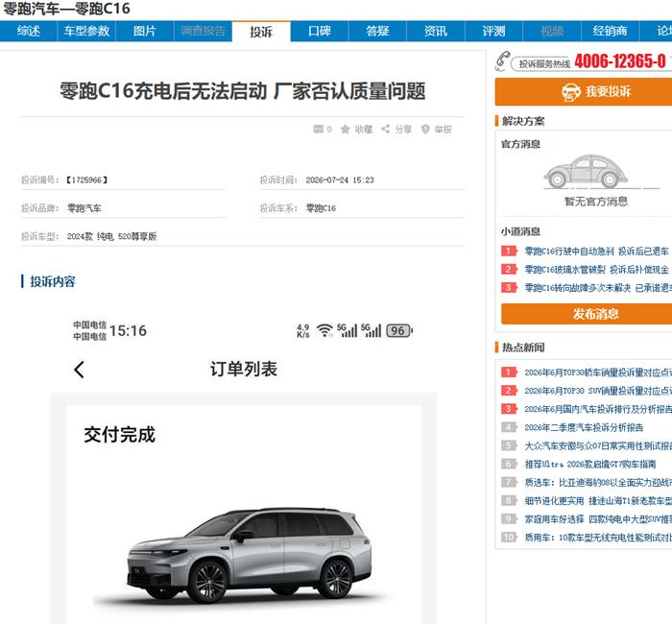Viewport: 672px width, 624px height.
Task: Open news 细节进化更实用 捷途山海T1
Action: tap(598, 501)
